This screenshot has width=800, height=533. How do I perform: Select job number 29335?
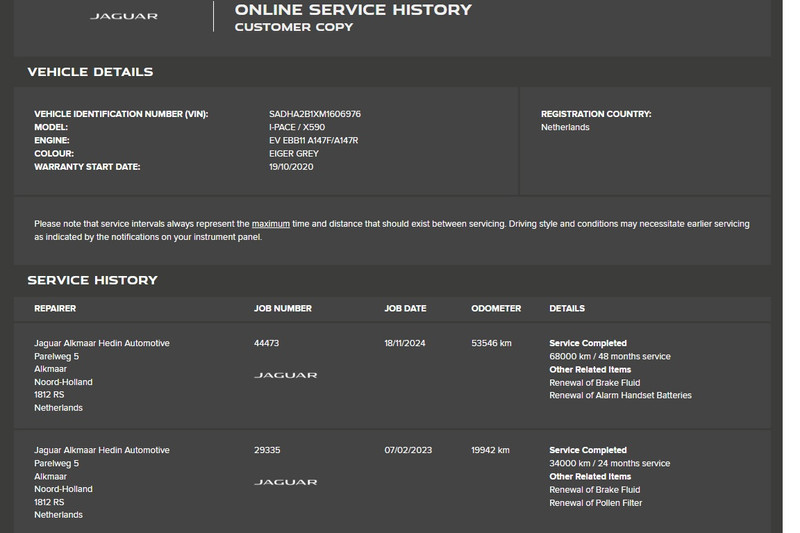(267, 450)
